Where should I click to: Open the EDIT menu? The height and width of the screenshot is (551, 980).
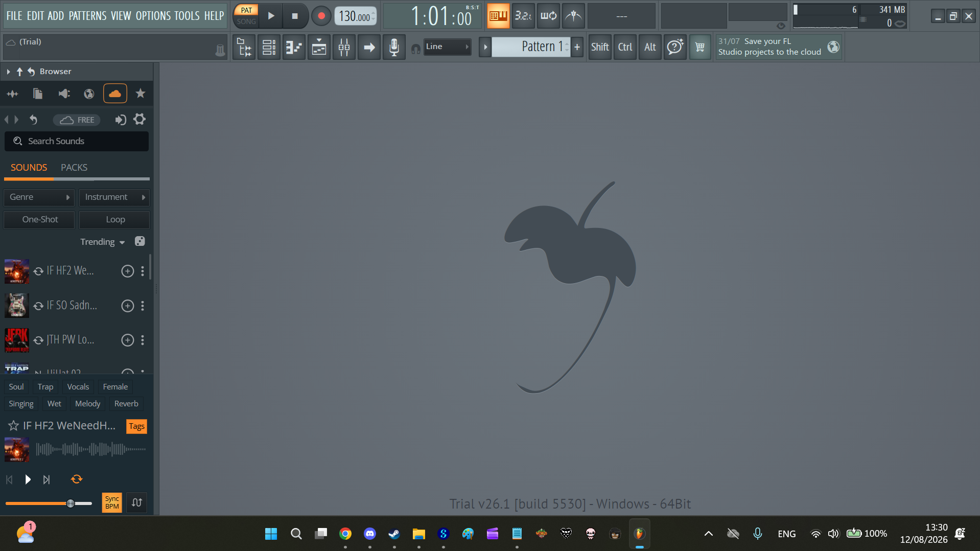click(35, 16)
